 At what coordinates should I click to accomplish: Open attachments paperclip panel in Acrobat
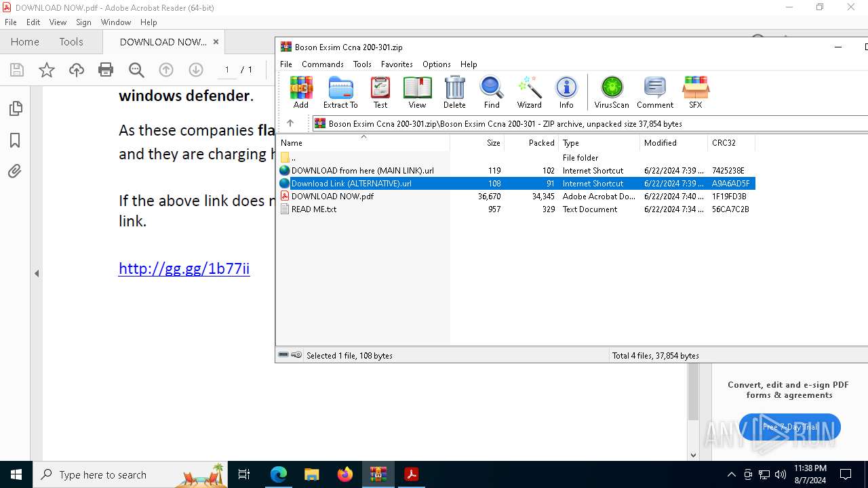click(15, 171)
